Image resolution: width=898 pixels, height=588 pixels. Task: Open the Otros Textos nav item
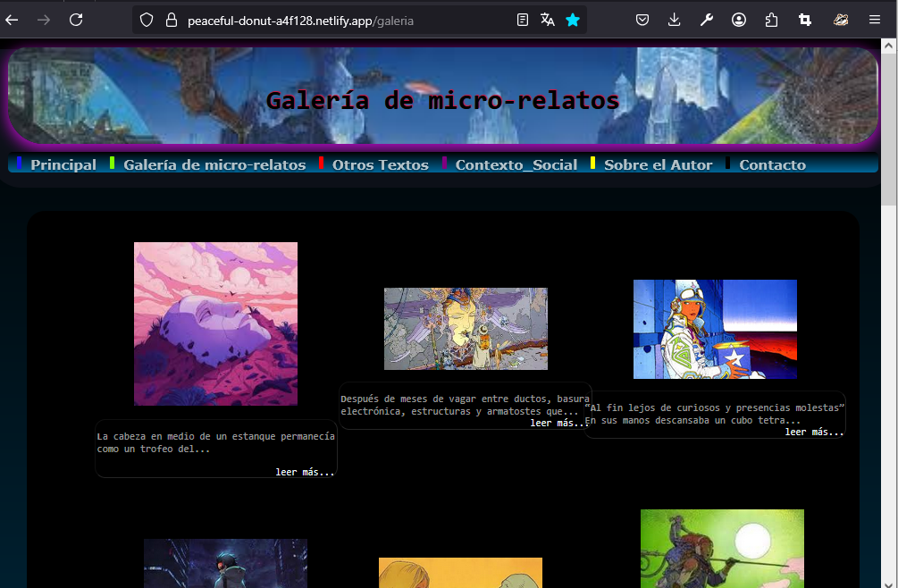pyautogui.click(x=379, y=164)
